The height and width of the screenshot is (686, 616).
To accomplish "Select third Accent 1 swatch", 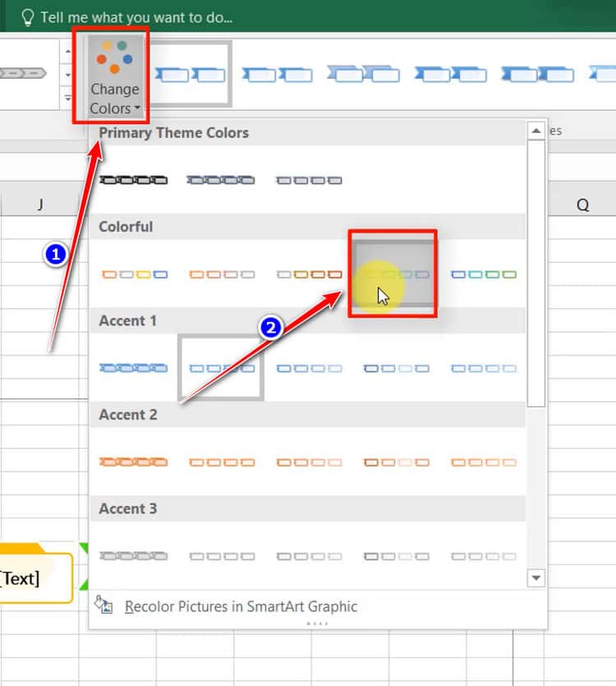I will 310,368.
